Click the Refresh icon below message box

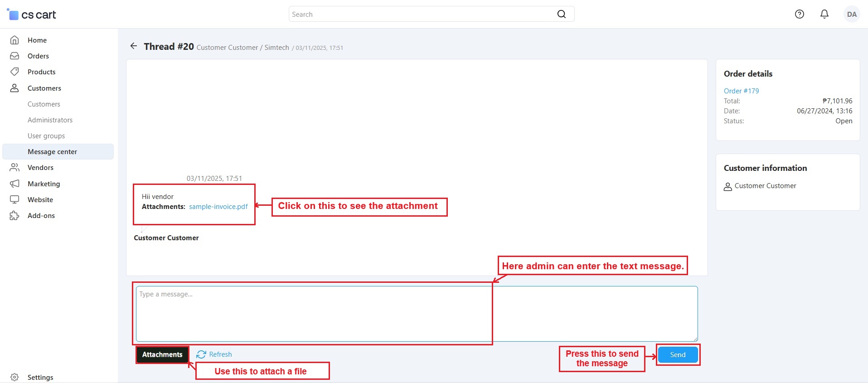[x=201, y=354]
